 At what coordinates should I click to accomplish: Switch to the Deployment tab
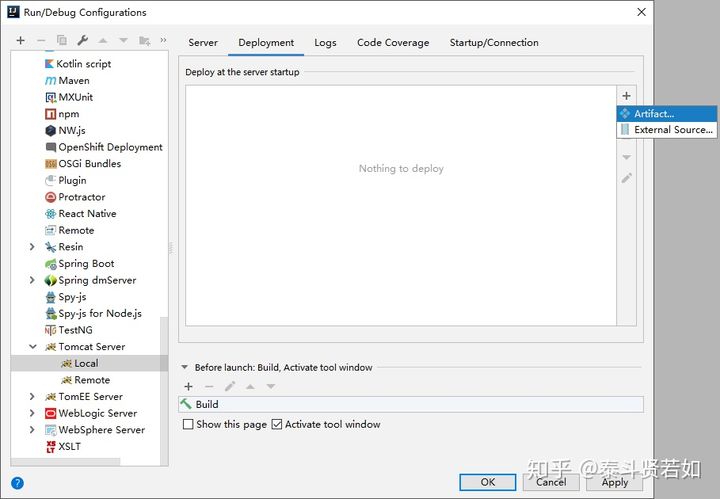(266, 43)
